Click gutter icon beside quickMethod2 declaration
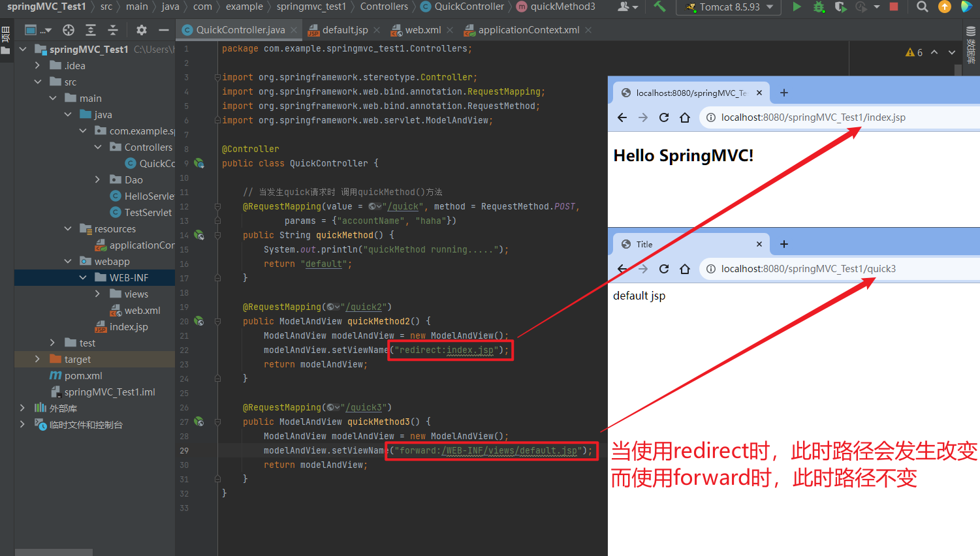 199,321
